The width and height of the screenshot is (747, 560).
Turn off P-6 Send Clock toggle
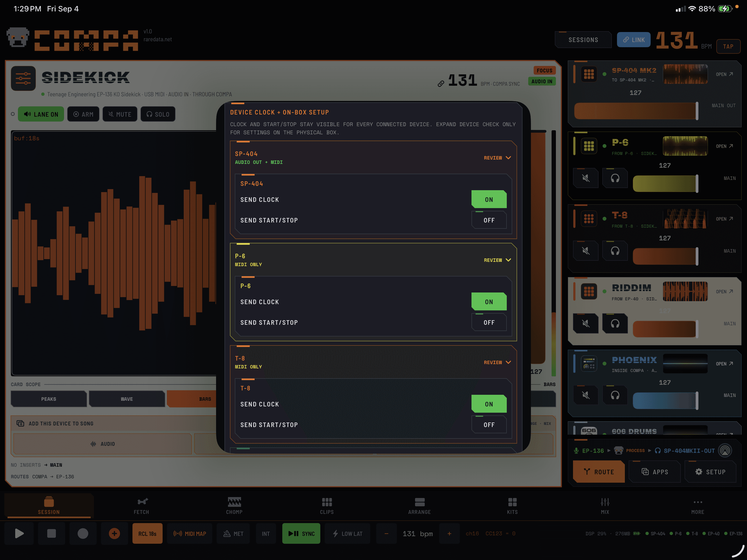pos(489,302)
